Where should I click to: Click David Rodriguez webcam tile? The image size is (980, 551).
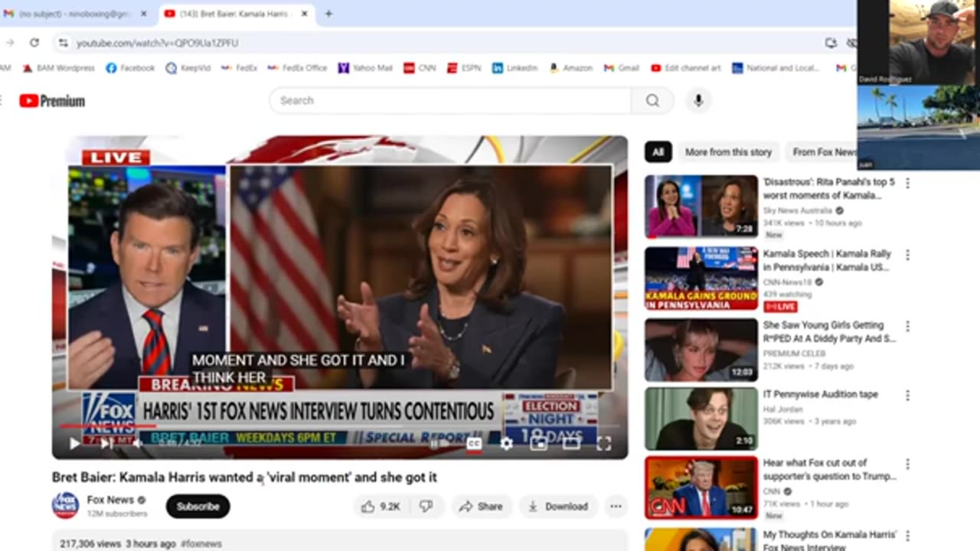point(918,41)
